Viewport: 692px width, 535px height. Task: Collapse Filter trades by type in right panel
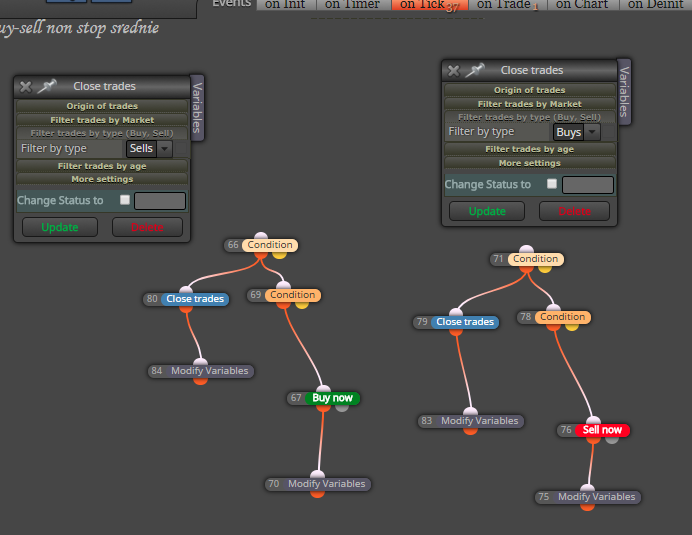coord(530,117)
